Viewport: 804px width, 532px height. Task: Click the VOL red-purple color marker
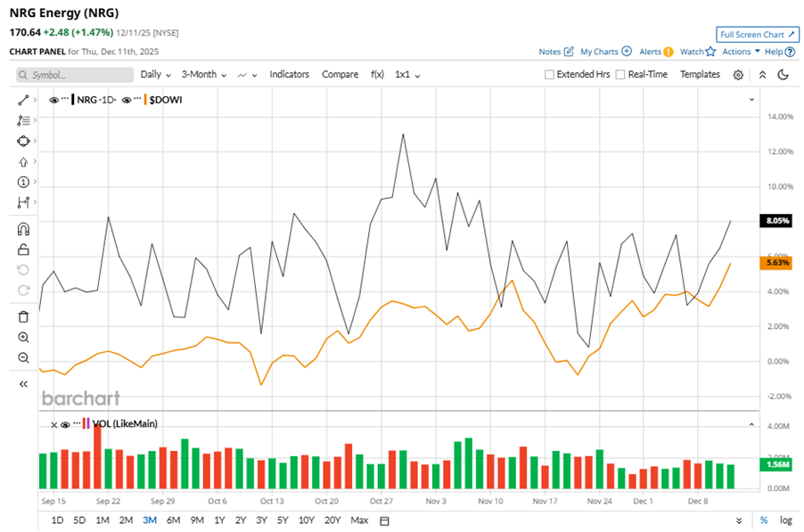pos(86,424)
